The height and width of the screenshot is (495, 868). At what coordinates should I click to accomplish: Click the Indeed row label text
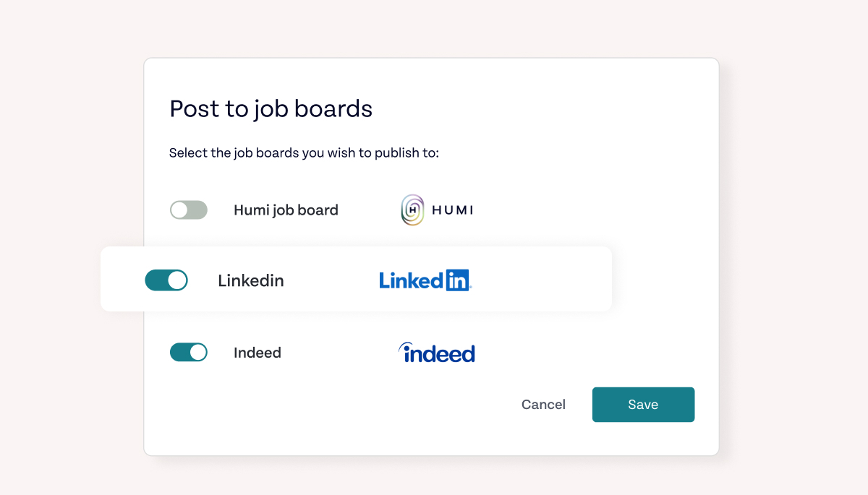pyautogui.click(x=257, y=353)
